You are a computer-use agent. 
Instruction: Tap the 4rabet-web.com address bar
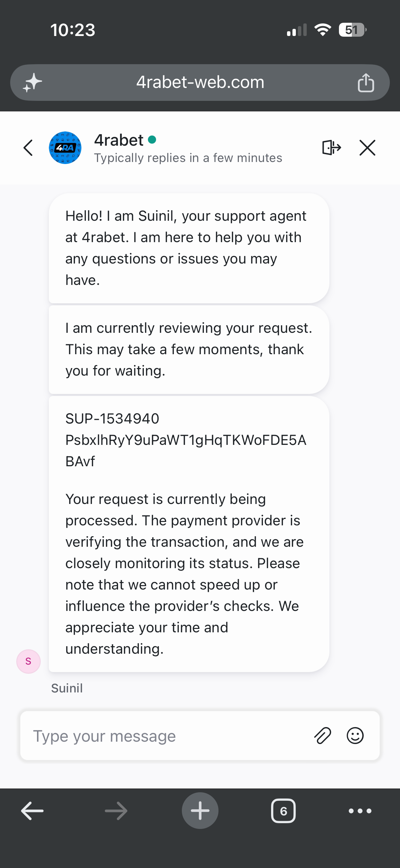click(200, 83)
